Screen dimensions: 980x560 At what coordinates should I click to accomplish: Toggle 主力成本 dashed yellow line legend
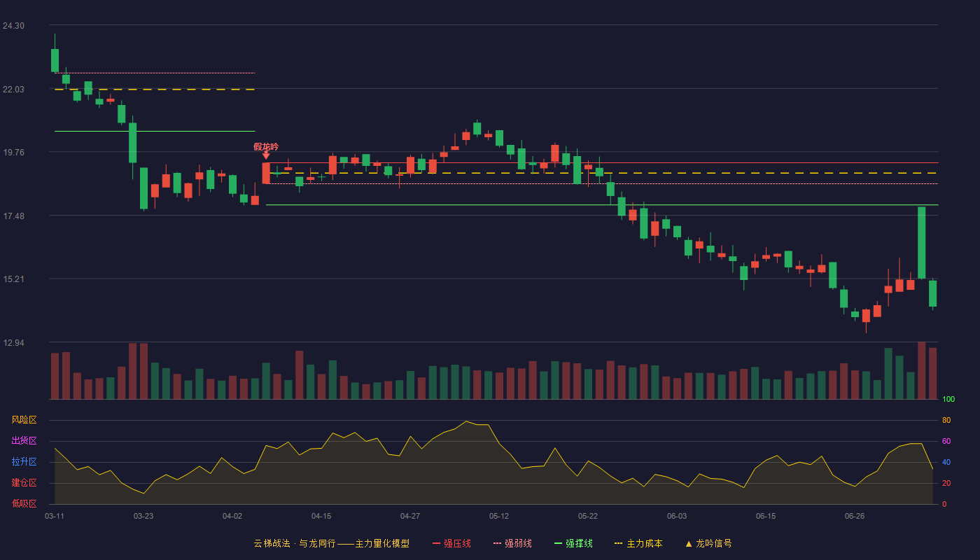click(638, 543)
